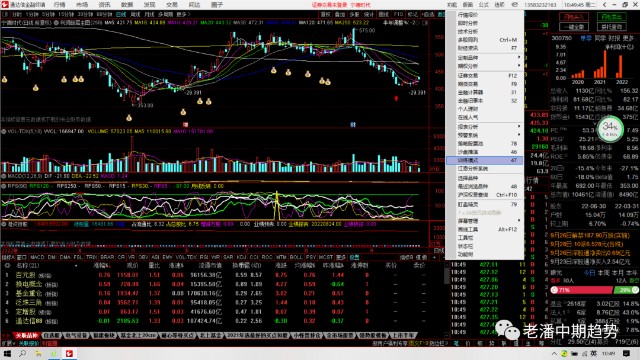Select the MACD indicator tab
Image resolution: width=640 pixels, height=360 pixels.
37,257
